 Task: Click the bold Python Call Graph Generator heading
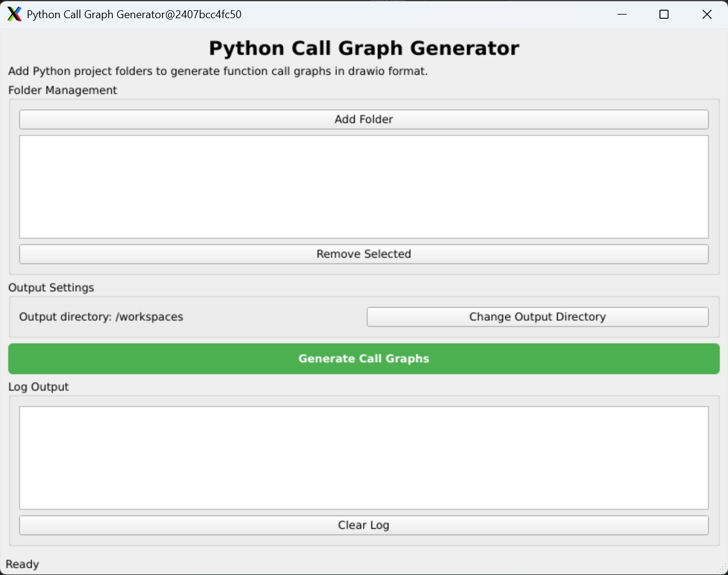[364, 48]
